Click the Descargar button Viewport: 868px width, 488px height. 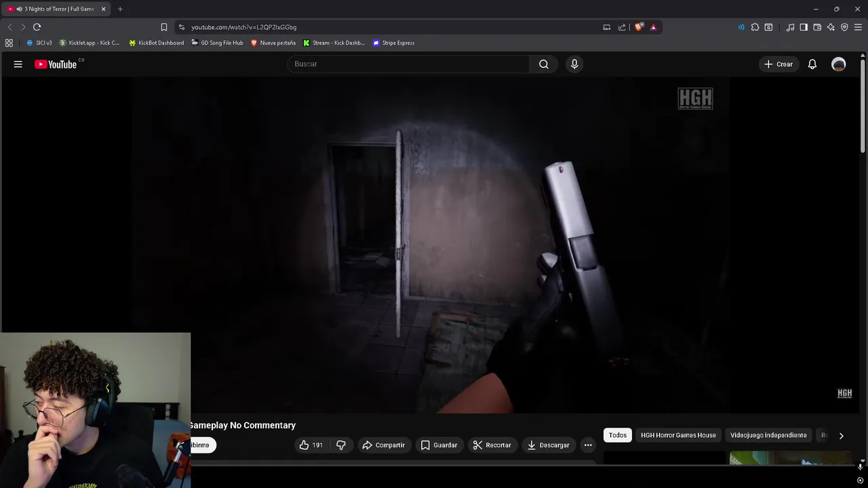tap(549, 445)
